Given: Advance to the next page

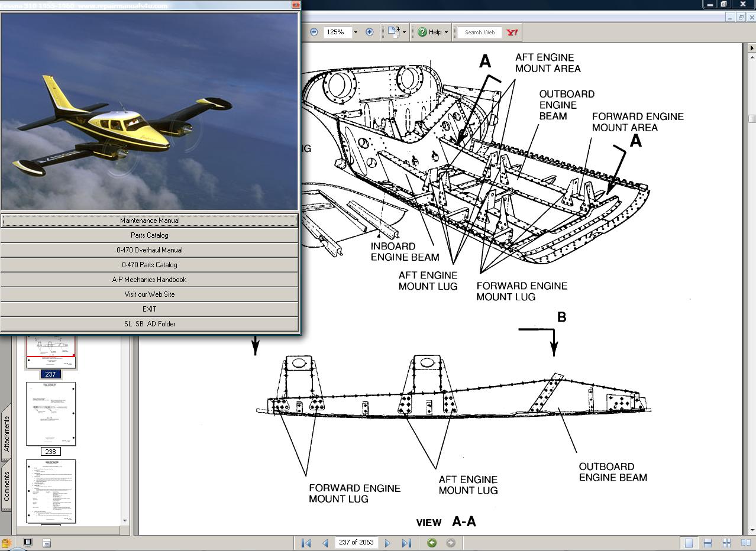Looking at the screenshot, I should (x=387, y=543).
